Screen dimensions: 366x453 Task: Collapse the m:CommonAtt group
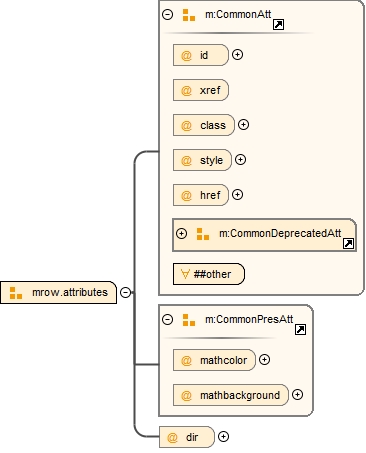click(168, 14)
